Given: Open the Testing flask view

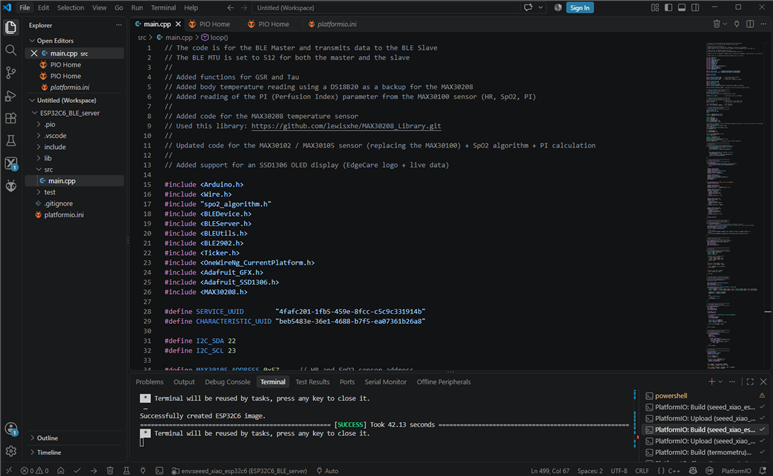Looking at the screenshot, I should coord(11,141).
